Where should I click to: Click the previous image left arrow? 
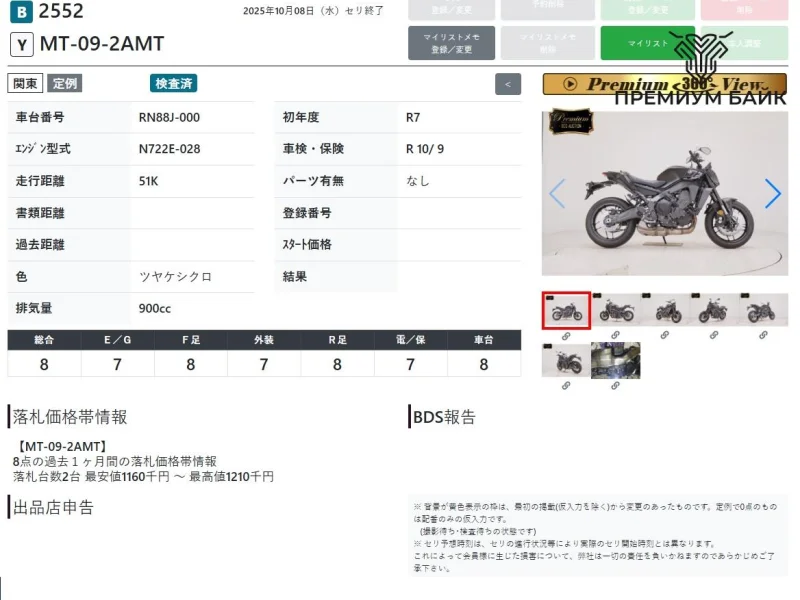pos(557,193)
